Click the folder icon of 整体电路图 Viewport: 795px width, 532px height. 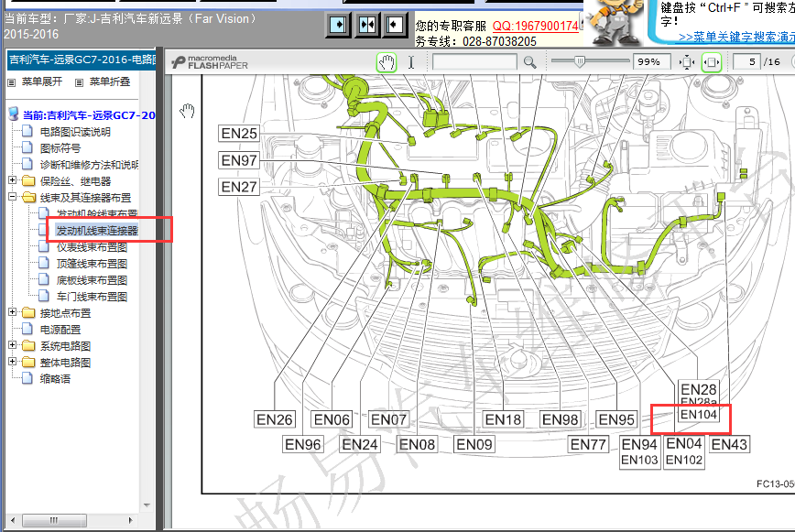pyautogui.click(x=29, y=363)
